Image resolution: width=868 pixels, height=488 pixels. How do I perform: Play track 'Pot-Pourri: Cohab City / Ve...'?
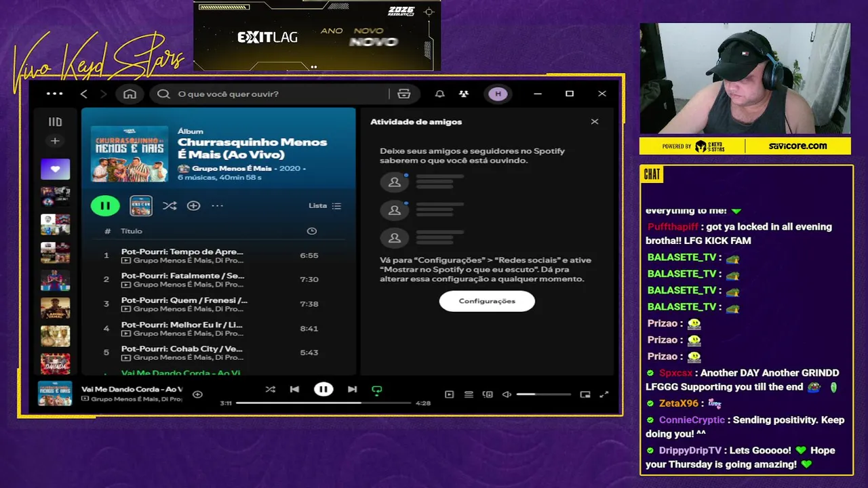click(182, 349)
